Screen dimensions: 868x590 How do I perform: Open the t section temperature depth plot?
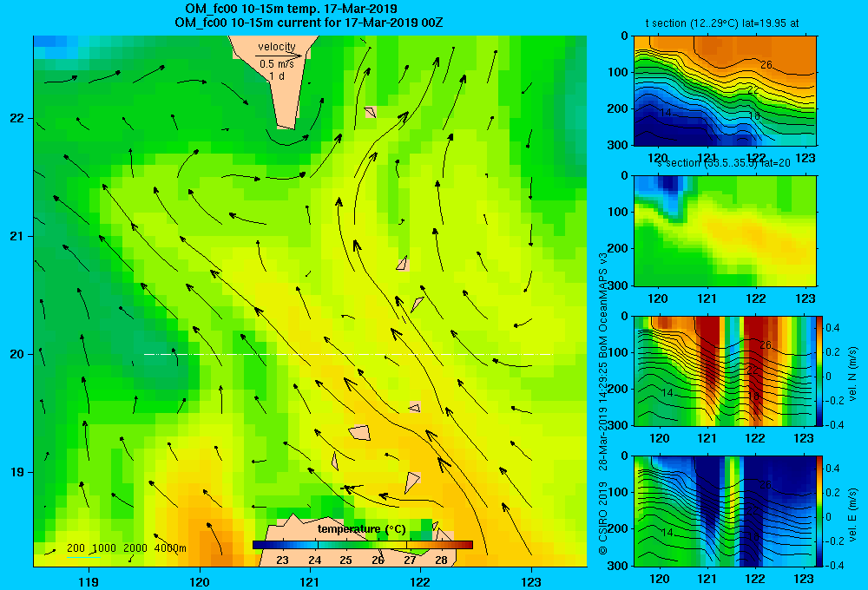[x=725, y=91]
